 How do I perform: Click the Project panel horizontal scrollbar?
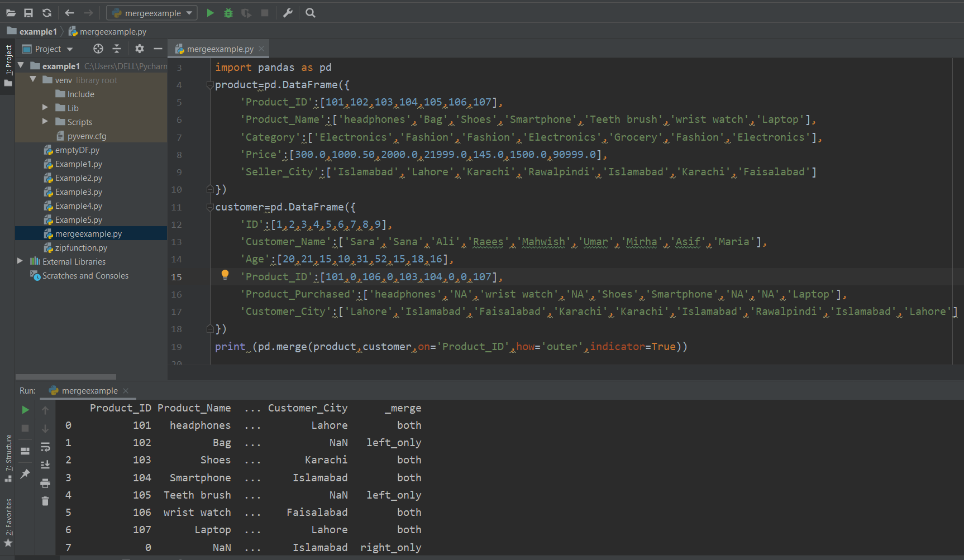click(x=66, y=377)
